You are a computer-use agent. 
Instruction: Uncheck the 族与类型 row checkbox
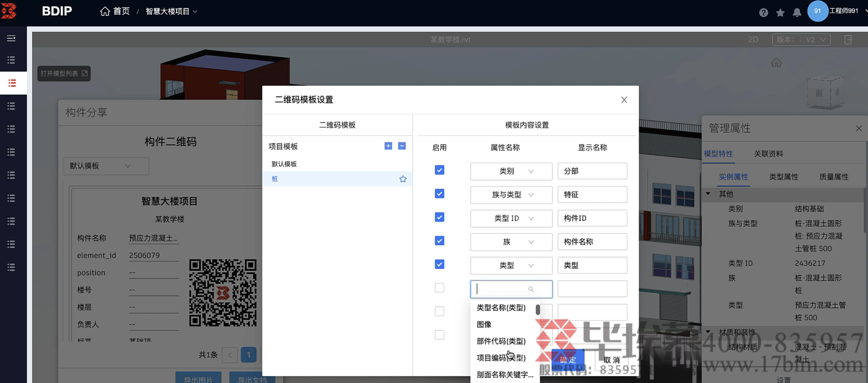coord(439,194)
